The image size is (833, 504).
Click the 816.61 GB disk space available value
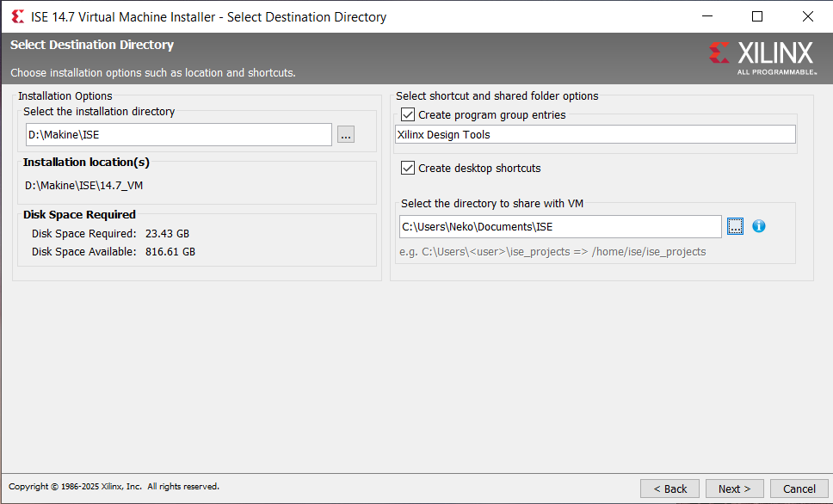[x=170, y=252]
